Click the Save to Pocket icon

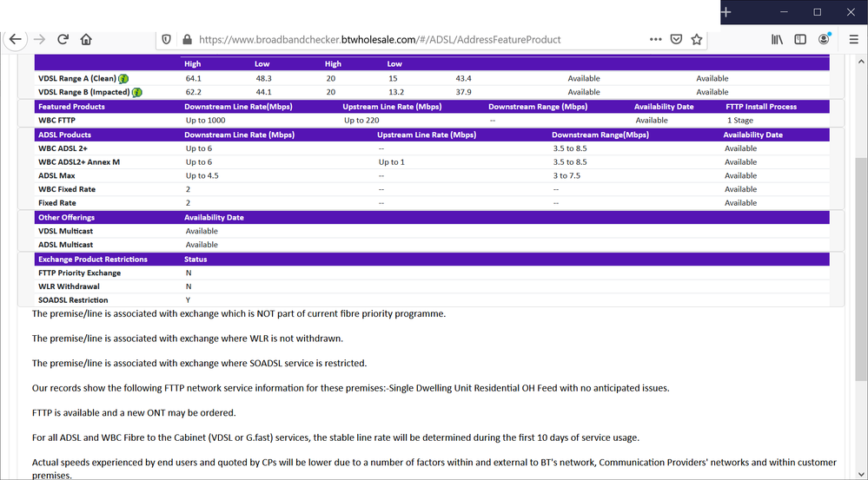677,40
